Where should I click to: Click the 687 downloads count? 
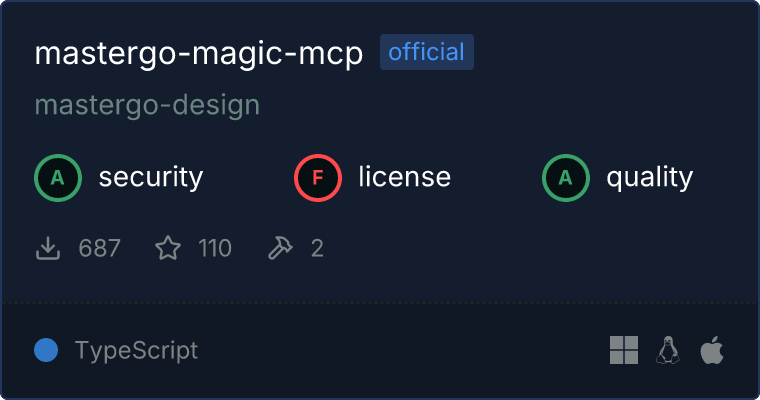point(99,248)
